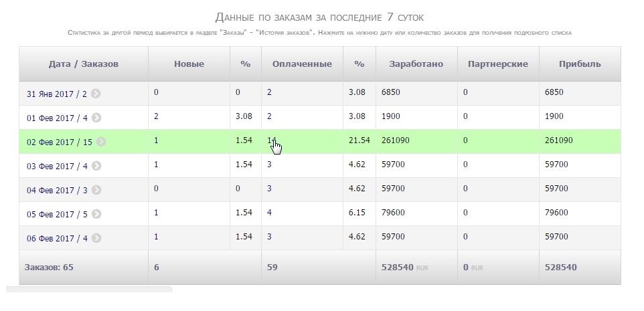Image resolution: width=644 pixels, height=311 pixels.
Task: Select the 06 Фев 2017 / 4 link
Action: (56, 238)
